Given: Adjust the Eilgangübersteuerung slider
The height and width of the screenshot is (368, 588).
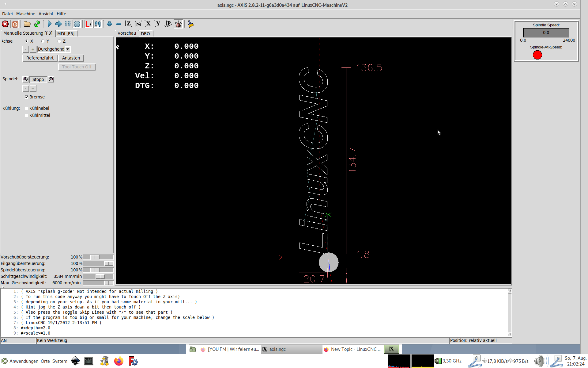Looking at the screenshot, I should coord(98,263).
